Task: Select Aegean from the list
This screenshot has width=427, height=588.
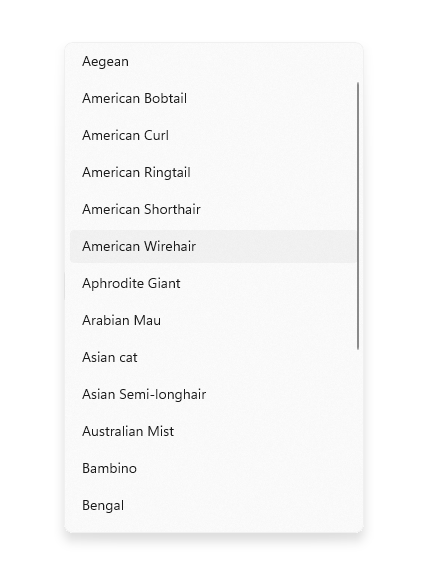Action: [213, 61]
